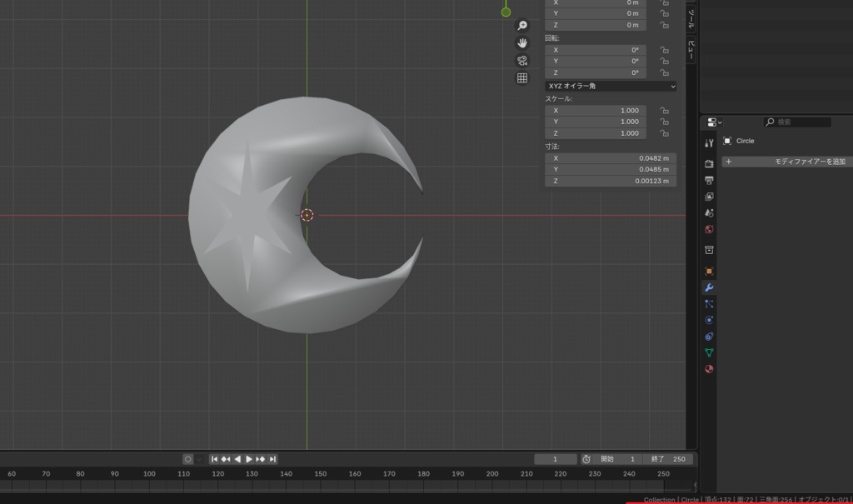Image resolution: width=853 pixels, height=504 pixels.
Task: Click the 終了 end frame field
Action: [x=669, y=459]
